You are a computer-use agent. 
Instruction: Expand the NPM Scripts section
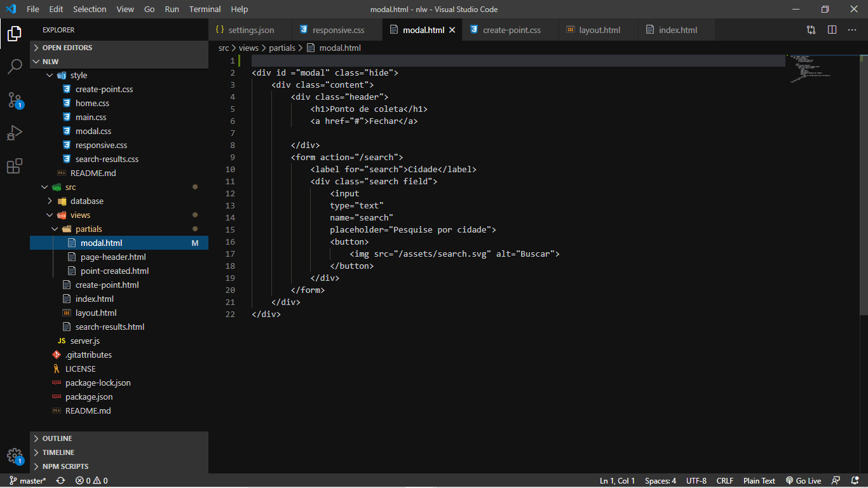tap(119, 466)
